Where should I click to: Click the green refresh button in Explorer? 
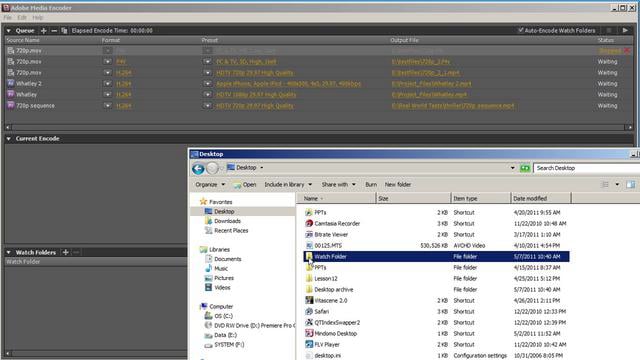pyautogui.click(x=525, y=168)
